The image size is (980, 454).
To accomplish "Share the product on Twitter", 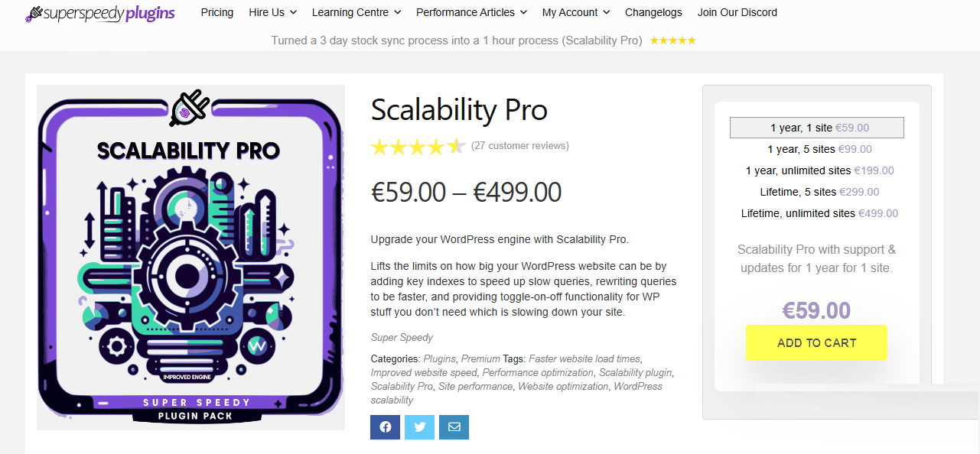I will click(419, 426).
